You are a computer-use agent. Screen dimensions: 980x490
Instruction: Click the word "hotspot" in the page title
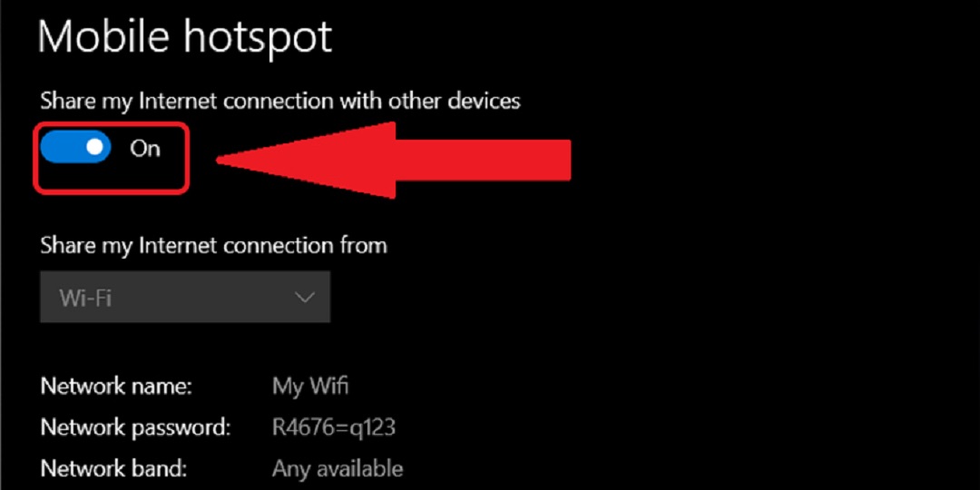[x=256, y=38]
